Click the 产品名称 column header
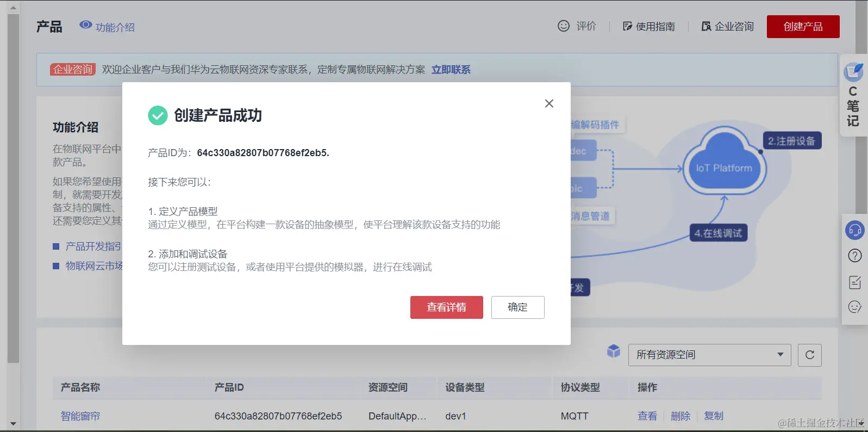Screen dimensions: 868x432 [80, 387]
